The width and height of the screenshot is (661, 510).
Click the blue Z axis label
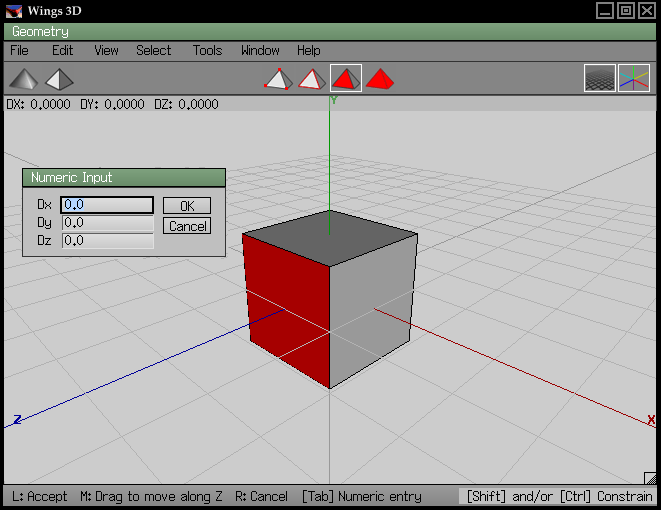(17, 420)
